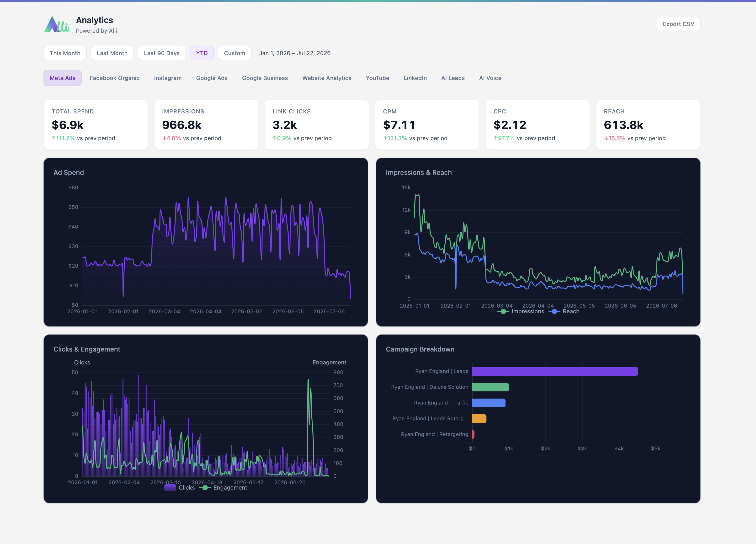Image resolution: width=756 pixels, height=544 pixels.
Task: Select the YTD date range
Action: click(x=202, y=53)
